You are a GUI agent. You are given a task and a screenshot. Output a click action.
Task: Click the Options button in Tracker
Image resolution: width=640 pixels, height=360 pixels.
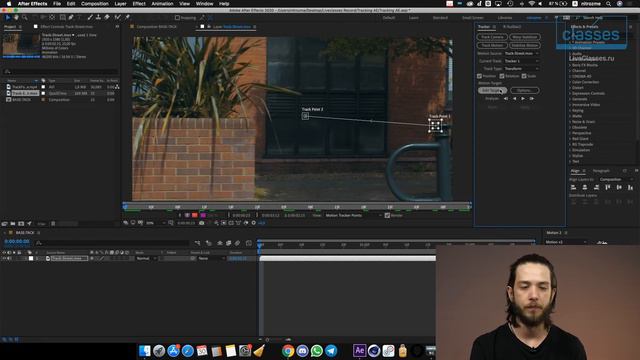tap(524, 91)
